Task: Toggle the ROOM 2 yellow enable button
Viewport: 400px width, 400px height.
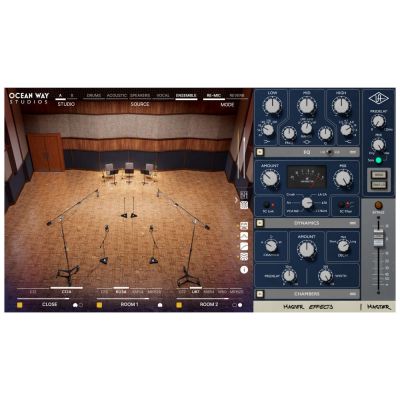Action: [179, 305]
